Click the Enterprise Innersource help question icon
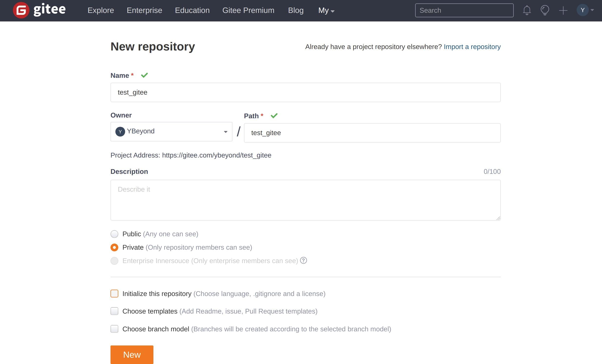 pyautogui.click(x=303, y=260)
